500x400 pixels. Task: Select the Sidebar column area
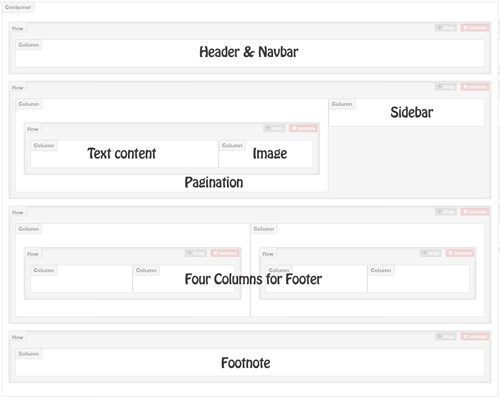point(406,112)
